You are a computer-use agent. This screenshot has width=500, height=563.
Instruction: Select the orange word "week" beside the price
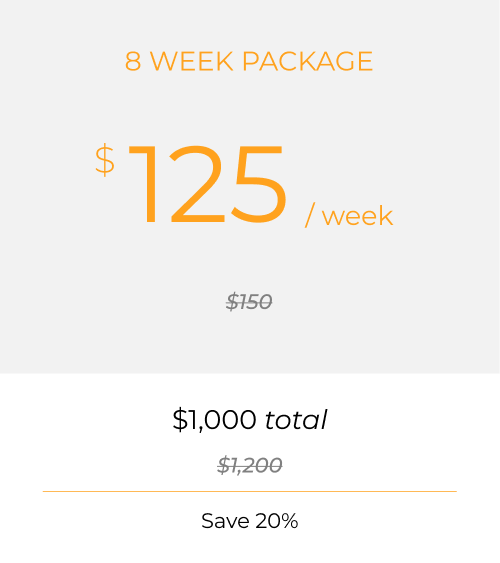coord(358,215)
